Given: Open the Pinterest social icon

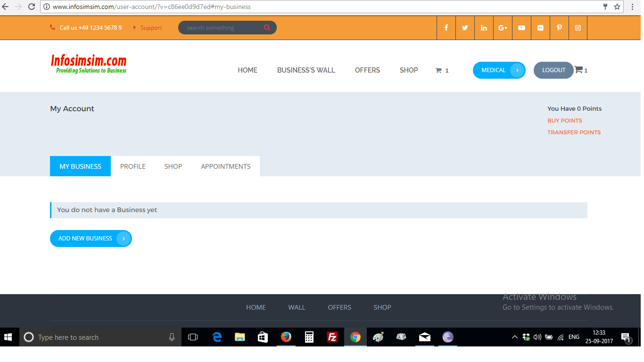Looking at the screenshot, I should [x=559, y=27].
